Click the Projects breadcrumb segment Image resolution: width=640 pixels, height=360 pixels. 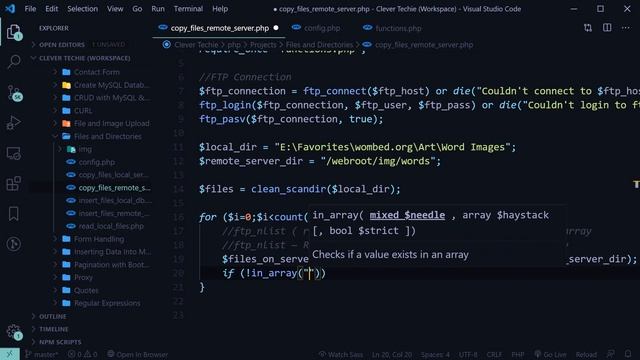(263, 44)
